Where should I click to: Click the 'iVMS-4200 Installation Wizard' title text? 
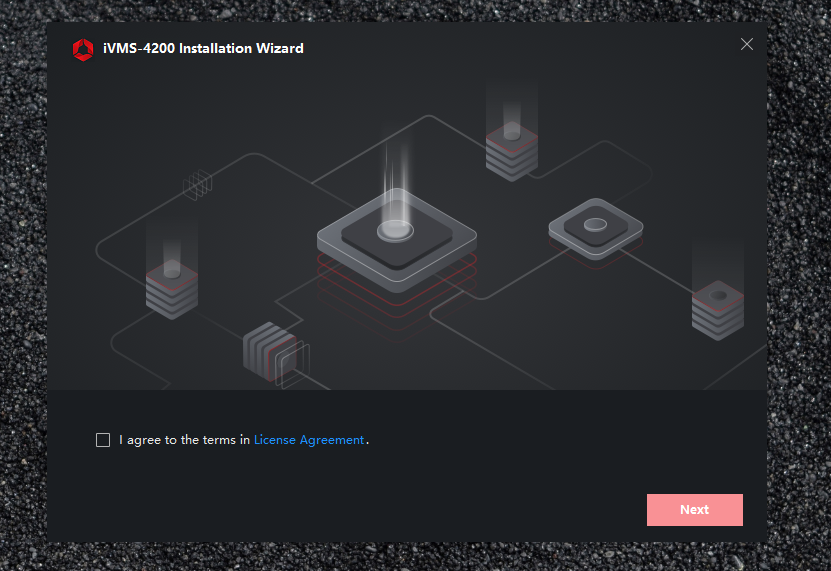204,48
